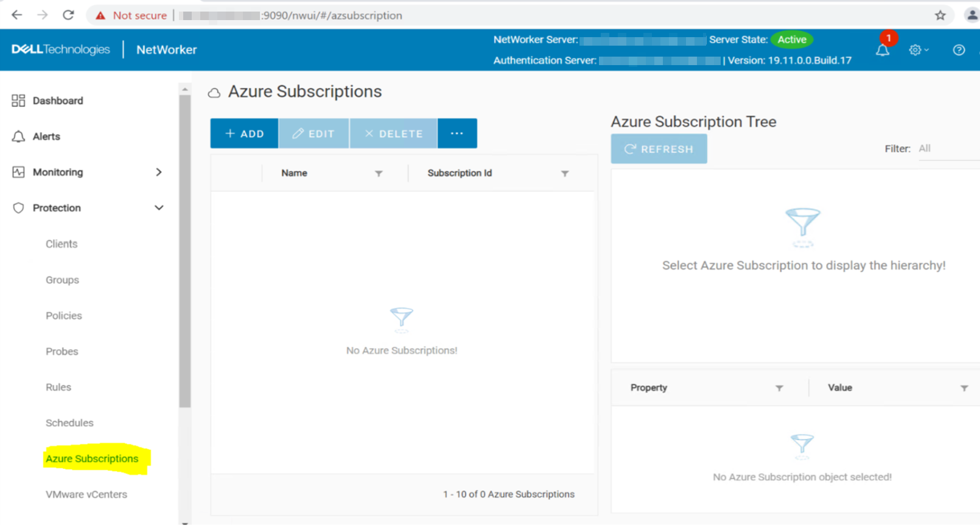Click the Property column filter icon
This screenshot has width=980, height=526.
click(x=779, y=388)
